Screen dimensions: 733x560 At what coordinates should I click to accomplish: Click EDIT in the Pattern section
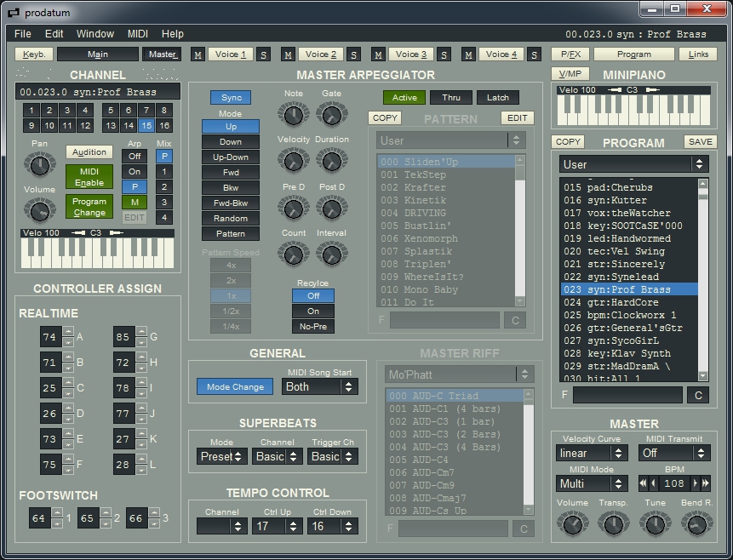[x=517, y=117]
